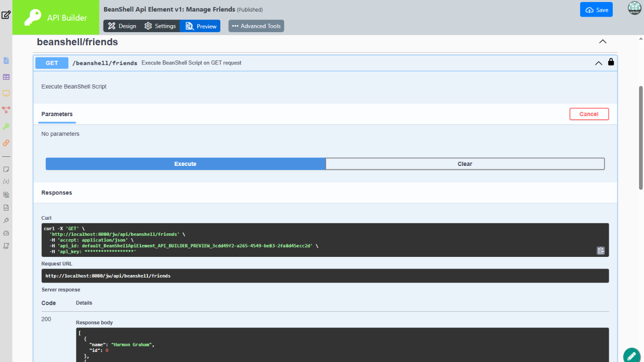Click the orange link icon in sidebar
Viewport: 644px width, 362px height.
[x=6, y=143]
